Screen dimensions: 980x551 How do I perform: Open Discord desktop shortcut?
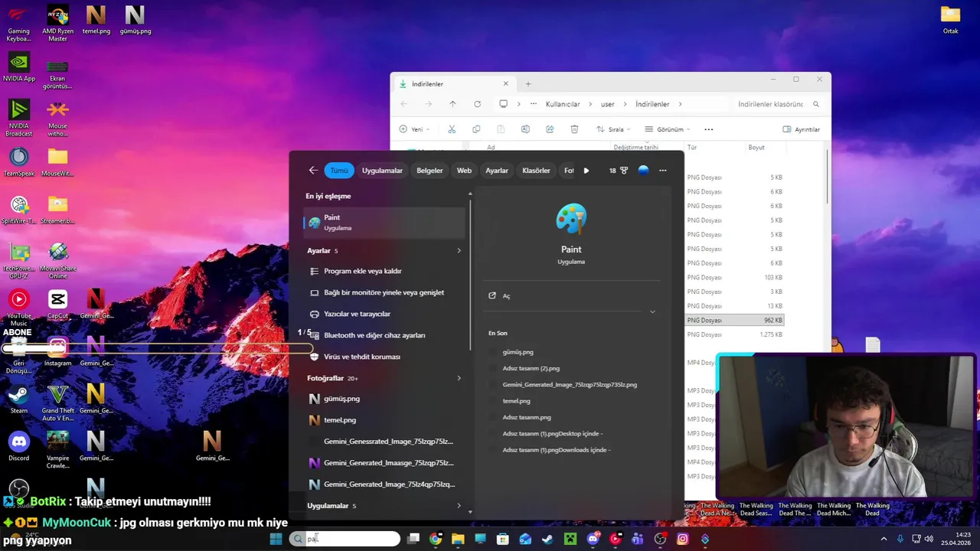point(19,447)
